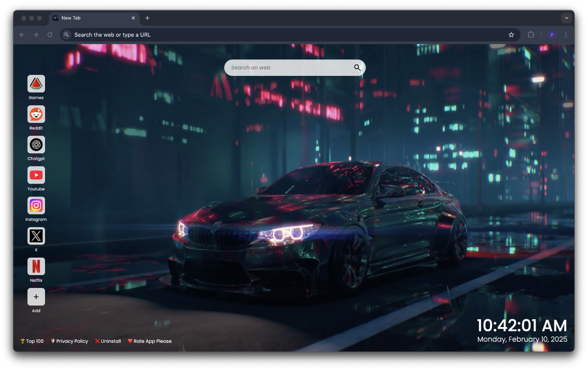
Task: Bookmark this page with the star icon
Action: click(511, 34)
